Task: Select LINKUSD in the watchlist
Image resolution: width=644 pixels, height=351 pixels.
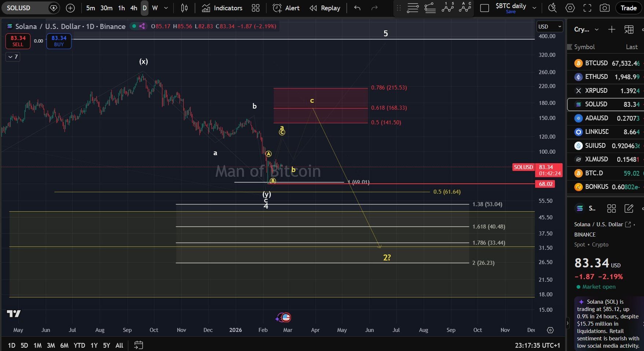Action: [606, 132]
